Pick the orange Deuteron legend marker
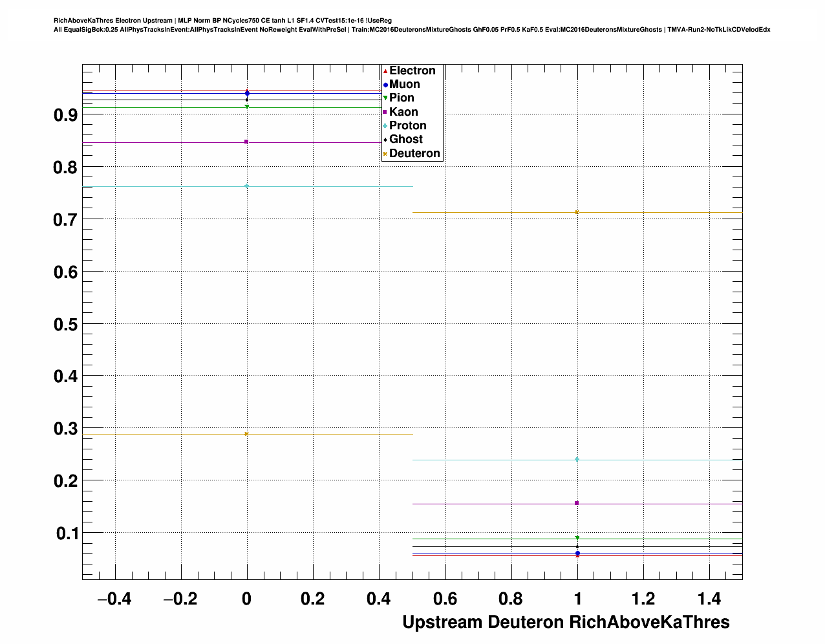825x644 pixels. [x=385, y=154]
